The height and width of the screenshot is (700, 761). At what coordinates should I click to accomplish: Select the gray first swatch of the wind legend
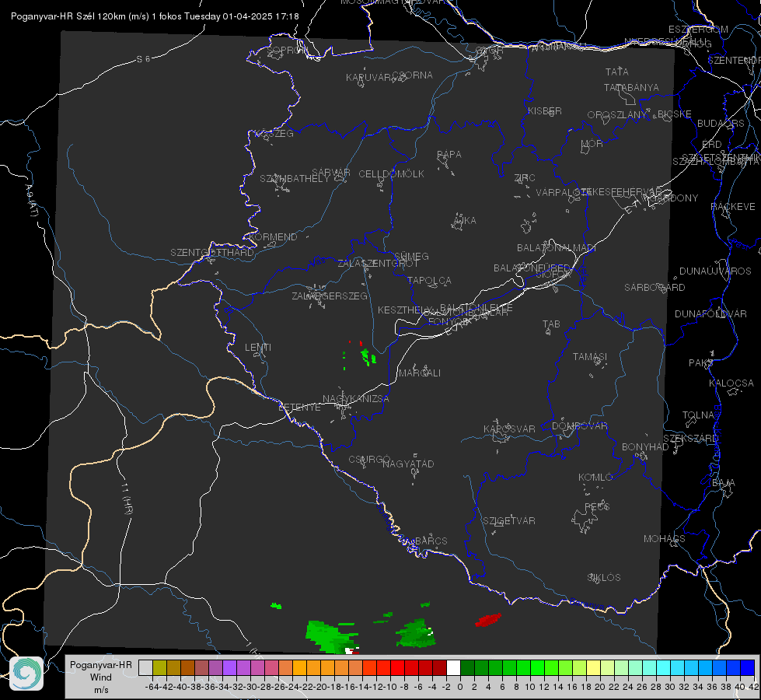(145, 667)
